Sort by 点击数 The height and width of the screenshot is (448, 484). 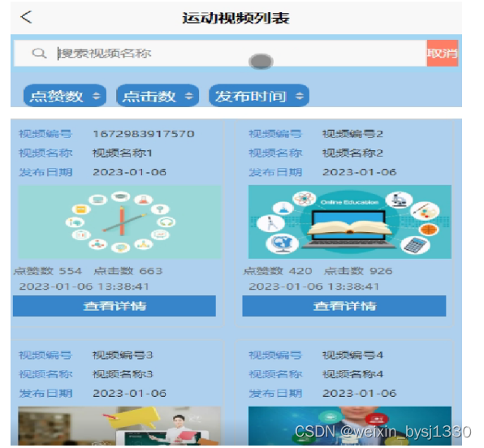point(158,96)
